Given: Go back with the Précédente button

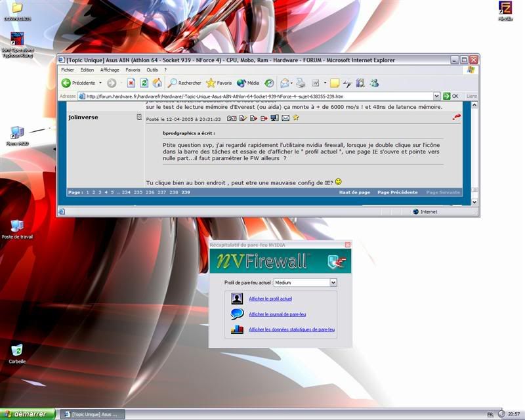Looking at the screenshot, I should (78, 83).
